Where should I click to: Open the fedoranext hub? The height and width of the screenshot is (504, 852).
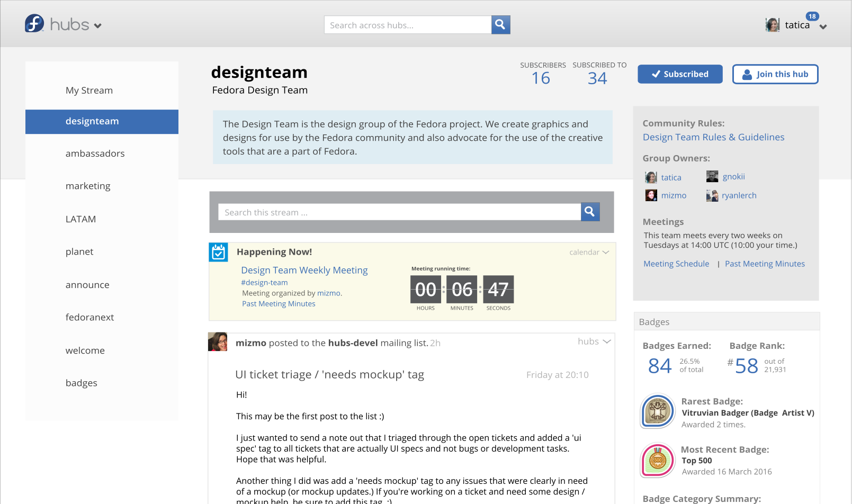point(89,318)
